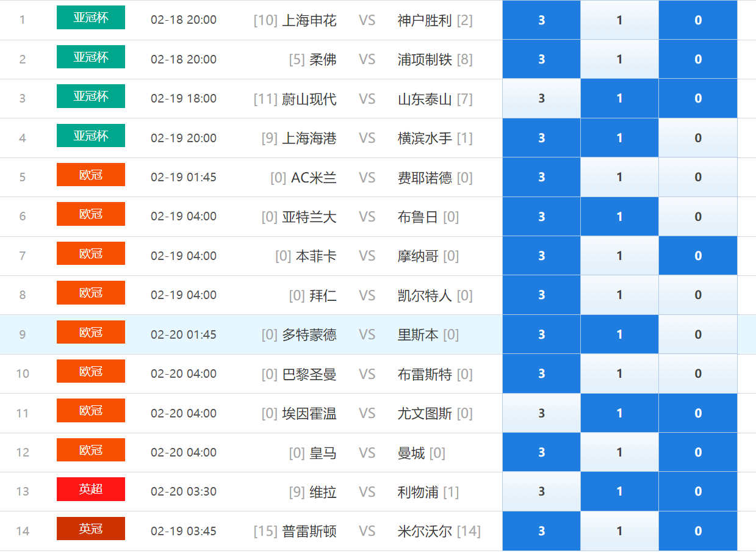This screenshot has height=556, width=756.
Task: Toggle option 0 for 柔佛 vs 浦项制铁
Action: click(x=698, y=59)
